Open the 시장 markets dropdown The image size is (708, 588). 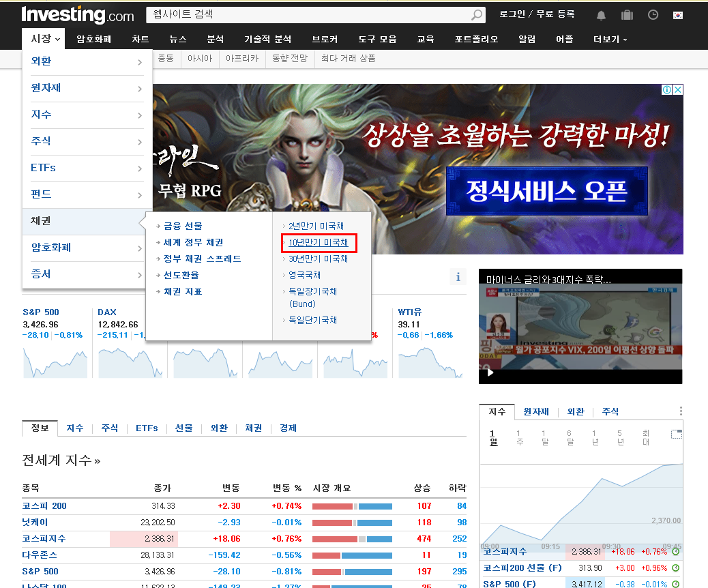pyautogui.click(x=45, y=39)
